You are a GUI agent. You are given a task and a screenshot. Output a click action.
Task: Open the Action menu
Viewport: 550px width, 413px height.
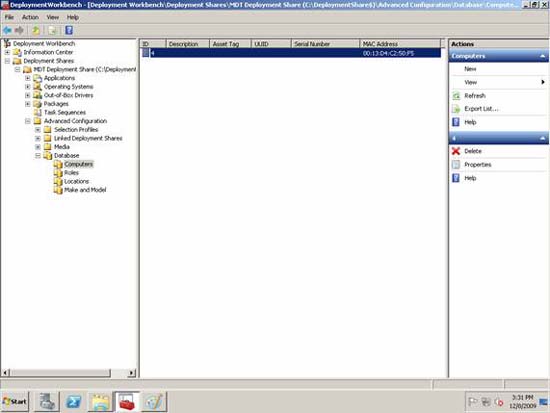click(30, 17)
